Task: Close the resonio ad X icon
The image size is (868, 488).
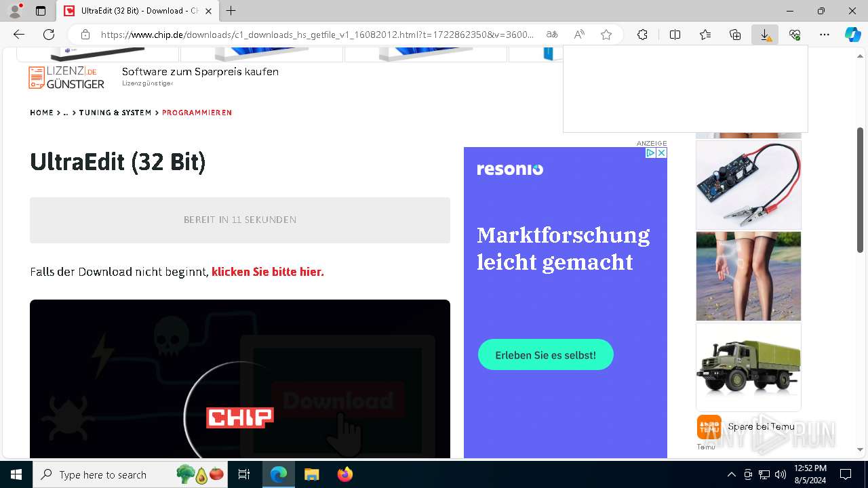Action: point(662,153)
